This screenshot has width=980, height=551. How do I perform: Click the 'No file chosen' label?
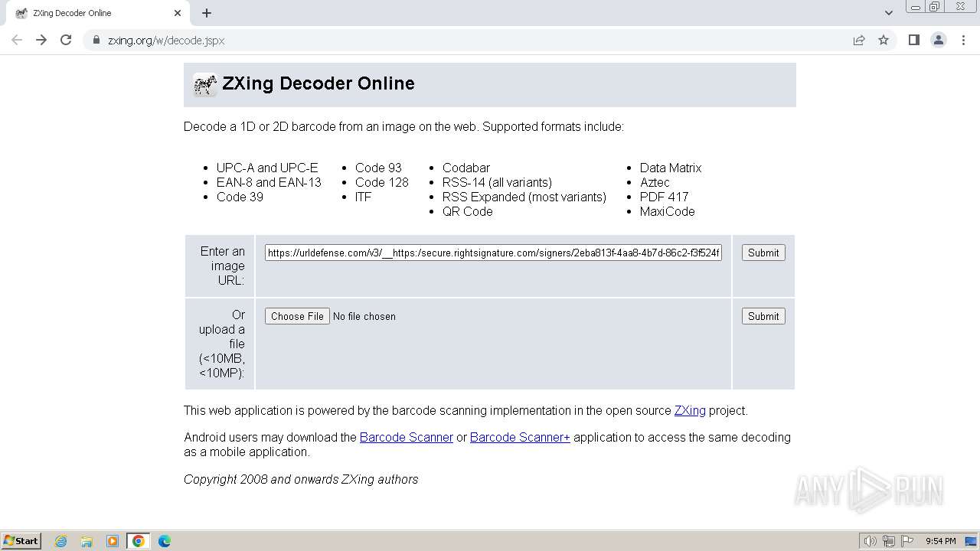[364, 316]
